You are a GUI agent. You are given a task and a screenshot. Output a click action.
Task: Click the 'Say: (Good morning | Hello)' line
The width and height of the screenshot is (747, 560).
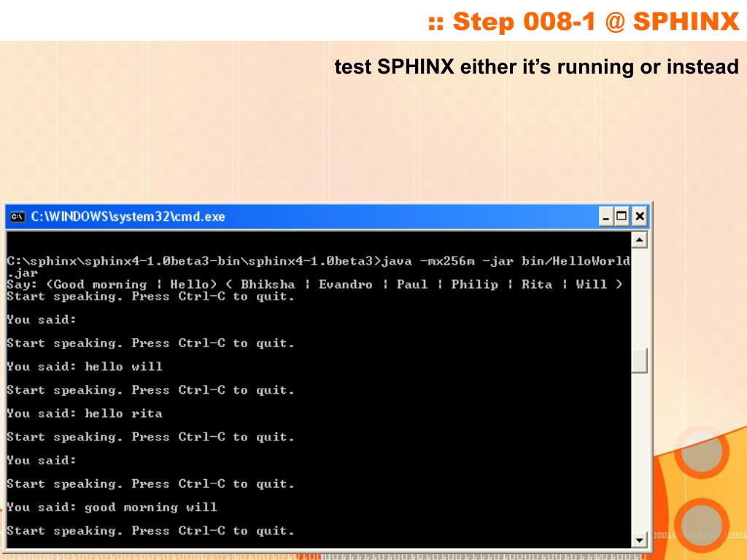[314, 284]
